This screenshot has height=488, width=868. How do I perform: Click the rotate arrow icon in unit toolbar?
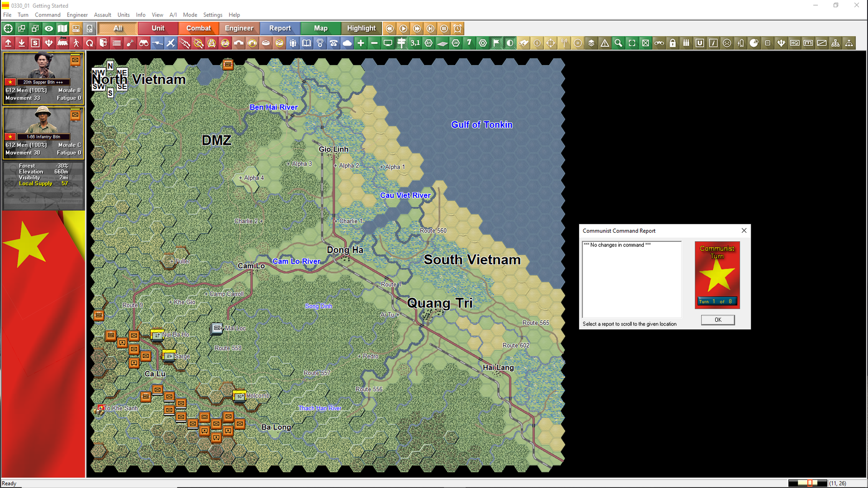coord(89,43)
